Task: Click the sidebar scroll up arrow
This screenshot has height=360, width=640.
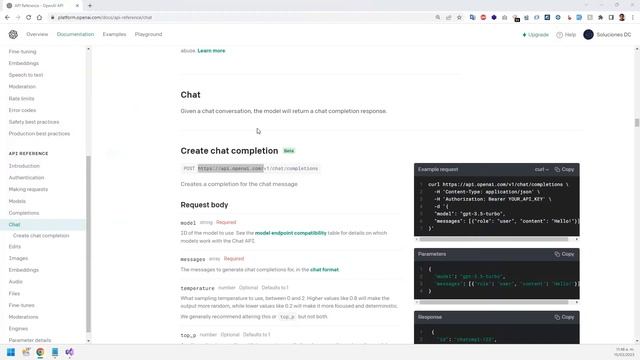Action: pos(89,49)
